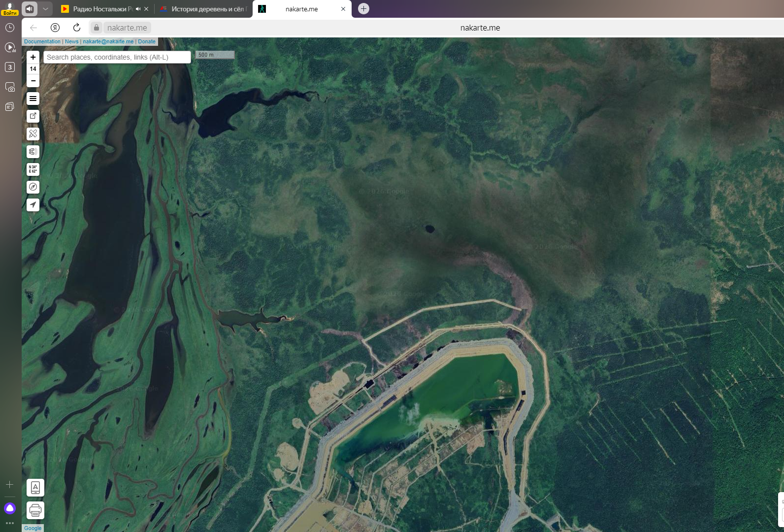Open the hamburger layers menu on map
Image resolution: width=784 pixels, height=532 pixels.
click(x=33, y=99)
